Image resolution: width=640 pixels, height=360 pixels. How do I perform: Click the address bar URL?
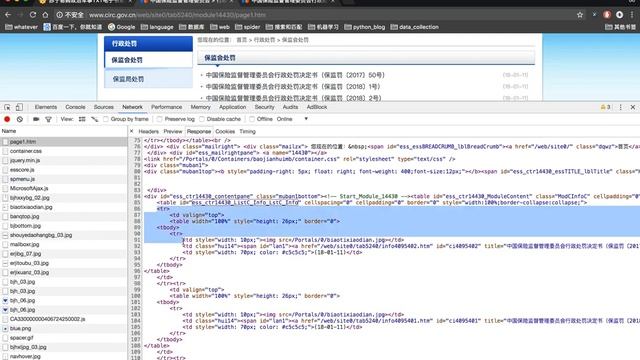coord(177,15)
